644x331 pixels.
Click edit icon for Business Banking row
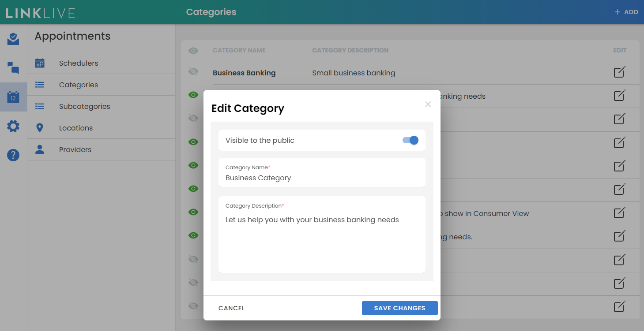coord(619,72)
